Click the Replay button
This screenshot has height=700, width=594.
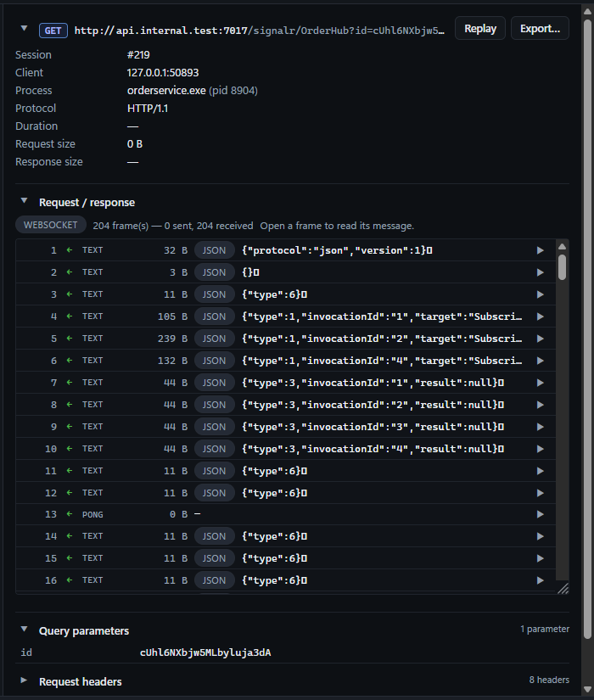480,29
